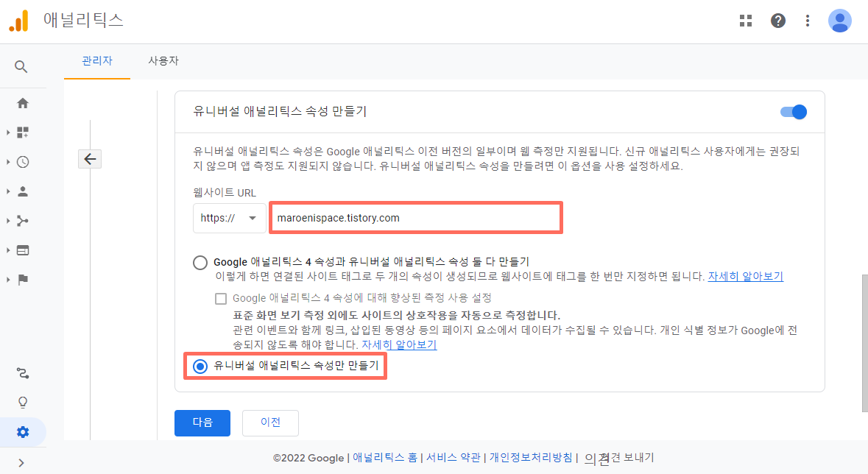This screenshot has height=474, width=868.
Task: Open the Google apps grid icon
Action: 746,21
